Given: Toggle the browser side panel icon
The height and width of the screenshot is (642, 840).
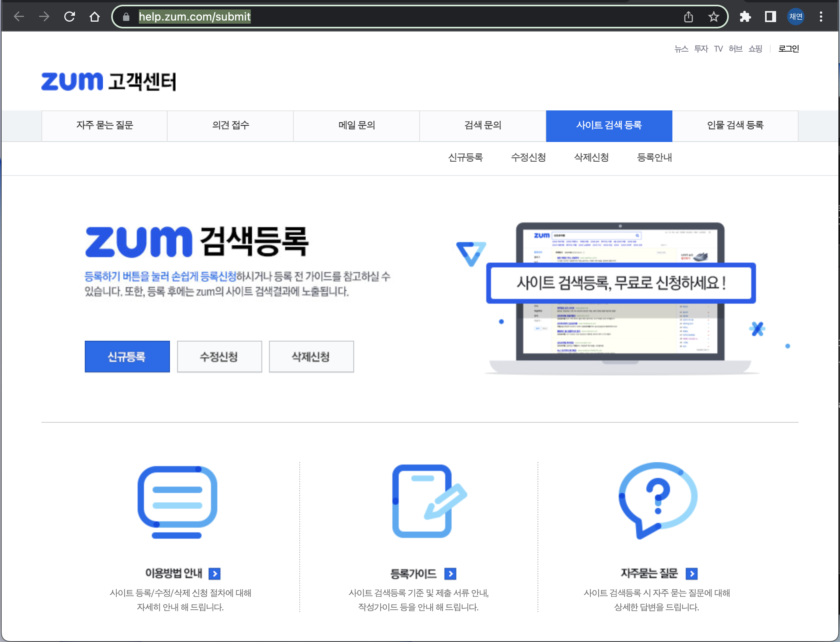Looking at the screenshot, I should pyautogui.click(x=770, y=17).
